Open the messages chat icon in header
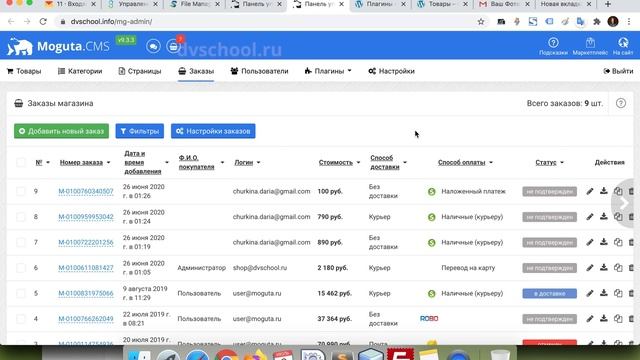The height and width of the screenshot is (360, 640). click(153, 46)
